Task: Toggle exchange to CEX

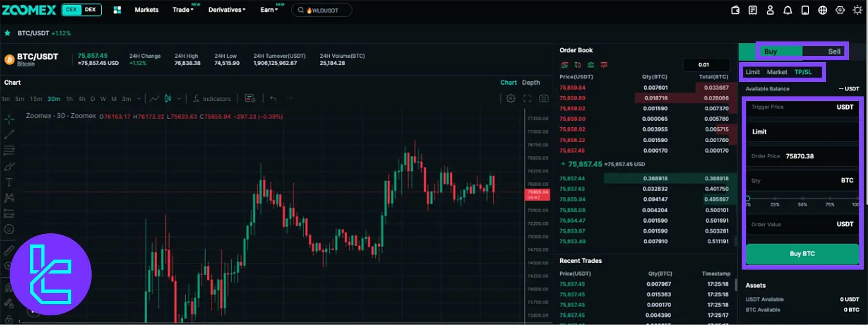Action: click(71, 10)
